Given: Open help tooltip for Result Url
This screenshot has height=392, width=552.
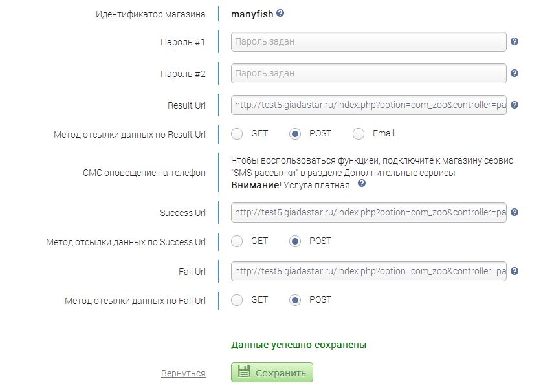Looking at the screenshot, I should 514,105.
